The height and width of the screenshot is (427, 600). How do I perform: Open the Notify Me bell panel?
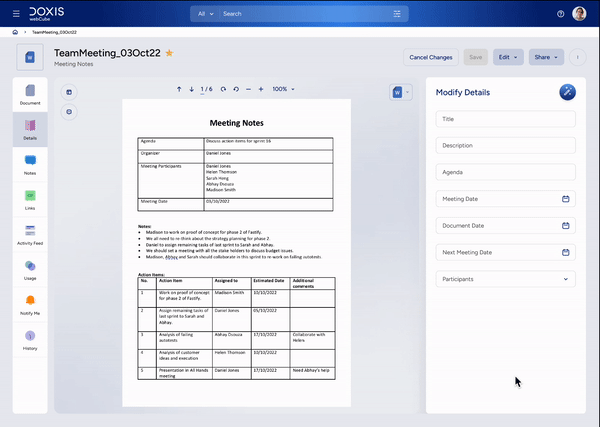(30, 305)
